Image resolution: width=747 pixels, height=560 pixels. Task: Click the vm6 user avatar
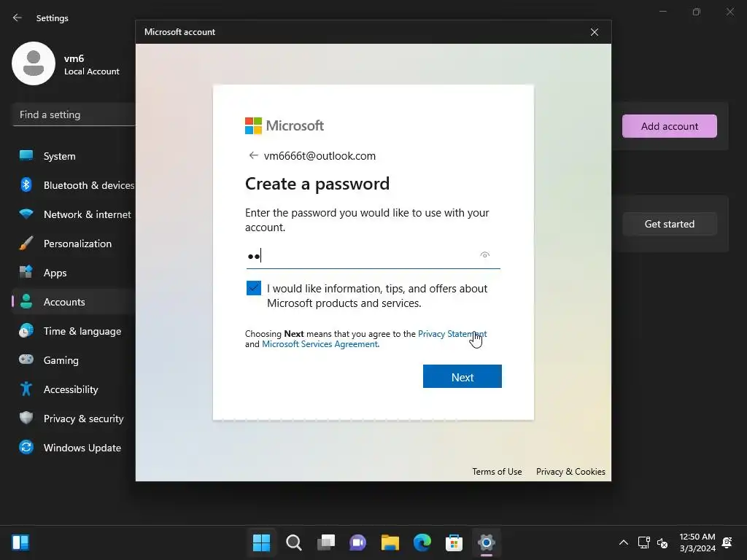click(34, 63)
